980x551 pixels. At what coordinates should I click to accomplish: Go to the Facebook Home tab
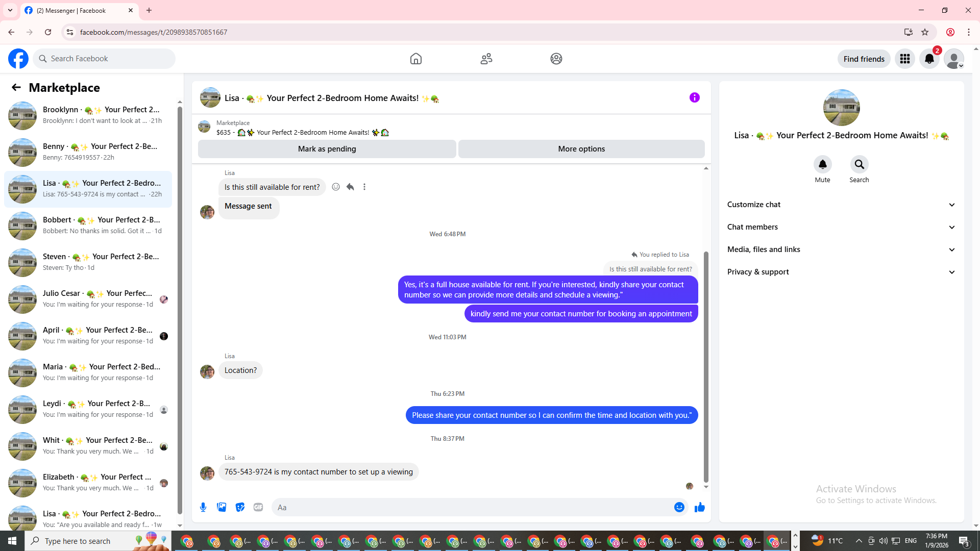point(415,59)
